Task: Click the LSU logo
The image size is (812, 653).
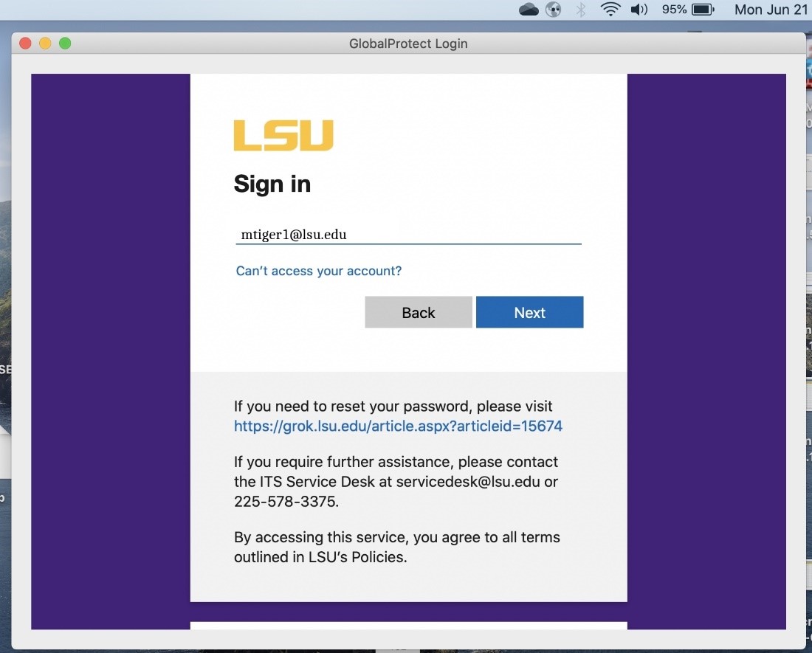Action: coord(283,136)
